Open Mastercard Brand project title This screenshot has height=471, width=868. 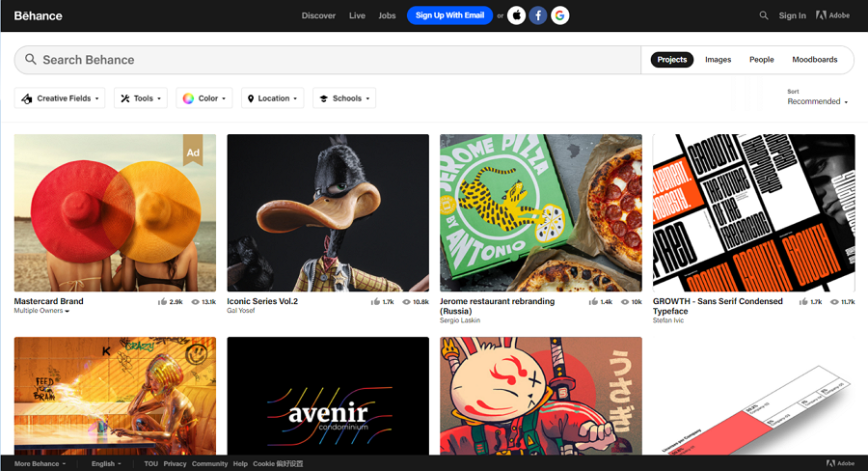[x=49, y=301]
